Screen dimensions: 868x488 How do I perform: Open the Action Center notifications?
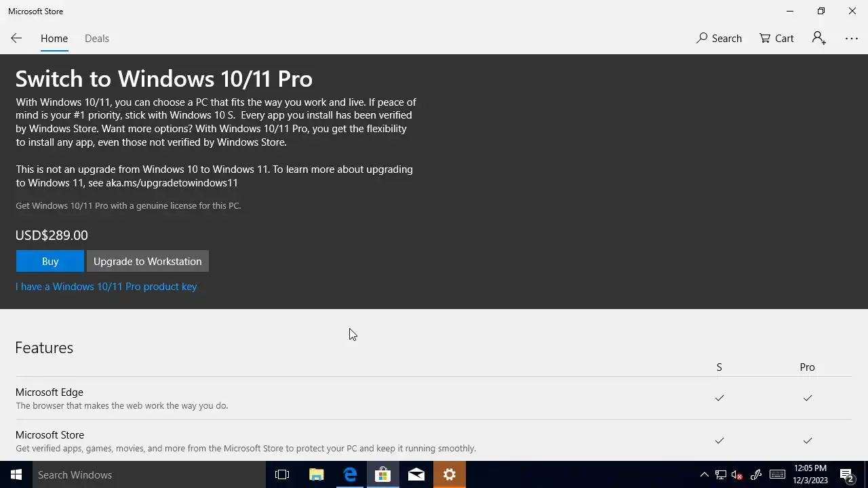(x=846, y=474)
